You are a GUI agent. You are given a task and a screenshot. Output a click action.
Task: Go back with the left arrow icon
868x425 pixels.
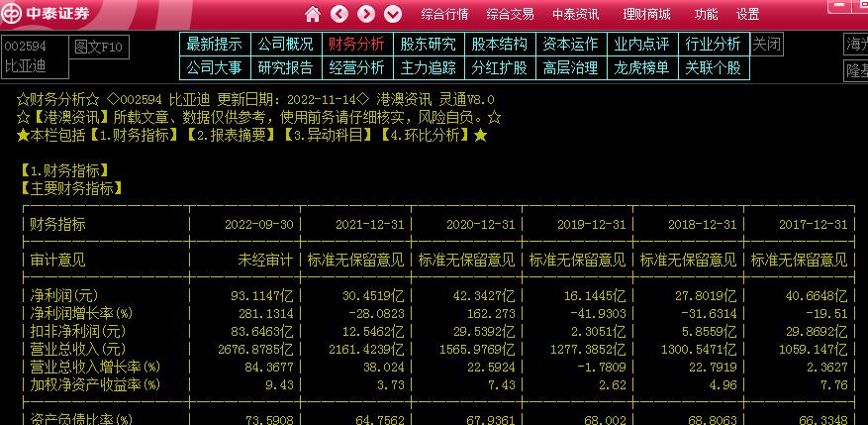coord(339,14)
